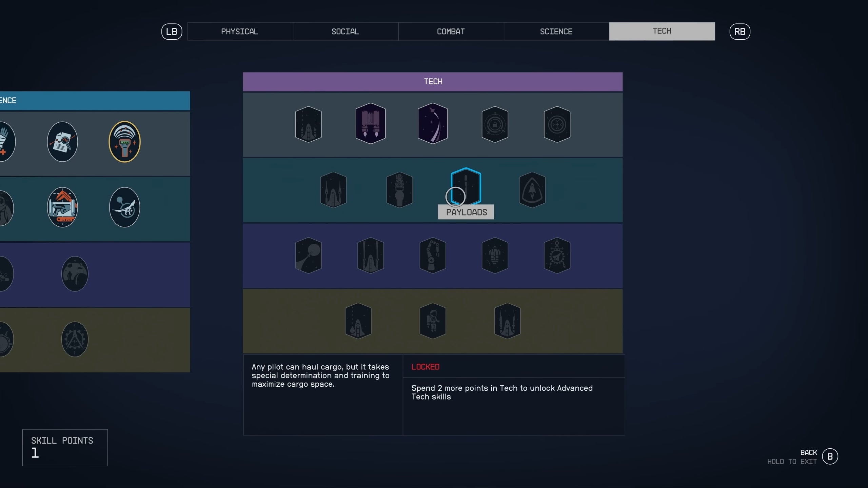Select the Security lock skill icon

pyautogui.click(x=495, y=124)
